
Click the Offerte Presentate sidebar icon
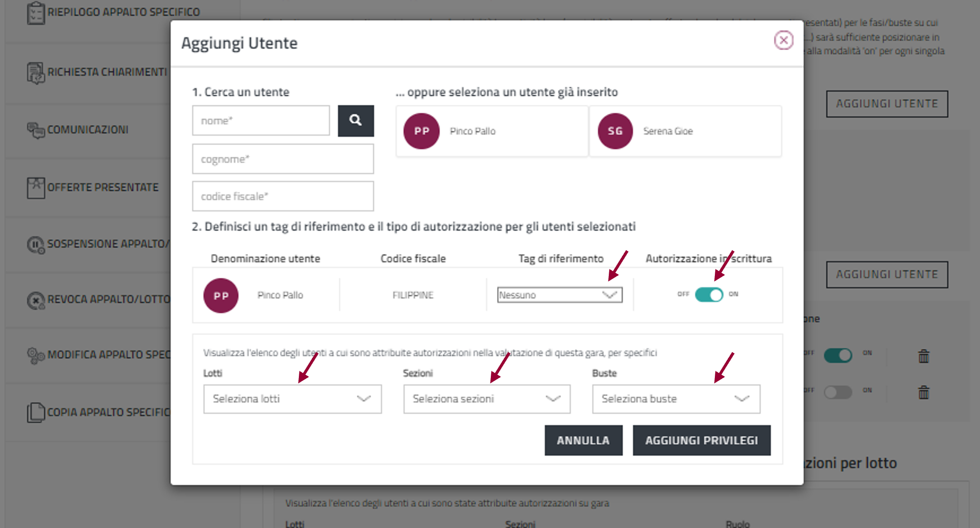[x=36, y=188]
